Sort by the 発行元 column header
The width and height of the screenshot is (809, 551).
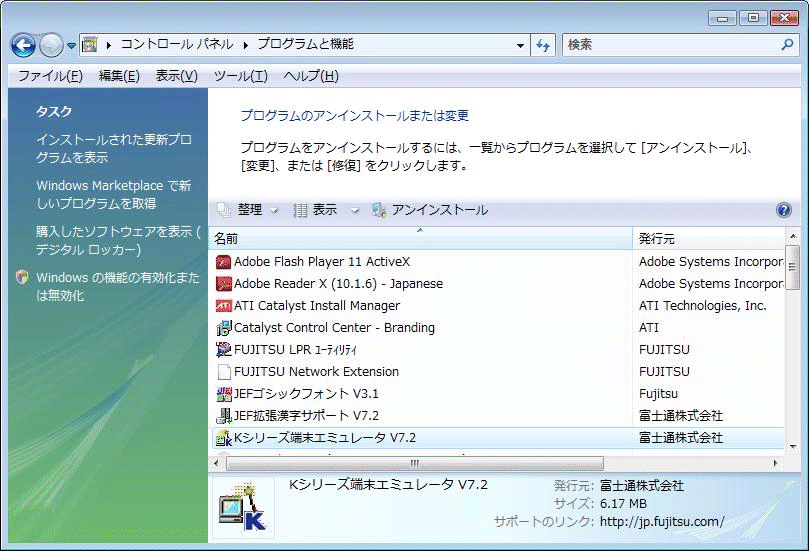[708, 238]
